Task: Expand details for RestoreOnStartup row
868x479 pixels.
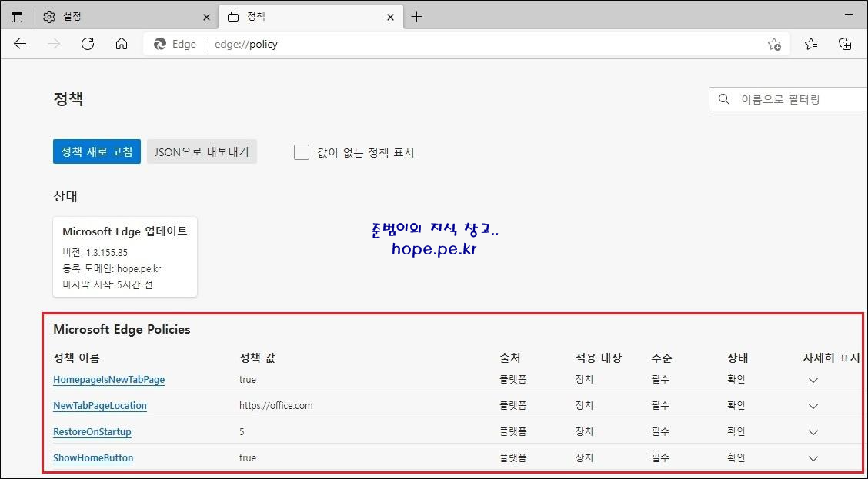Action: [x=813, y=432]
